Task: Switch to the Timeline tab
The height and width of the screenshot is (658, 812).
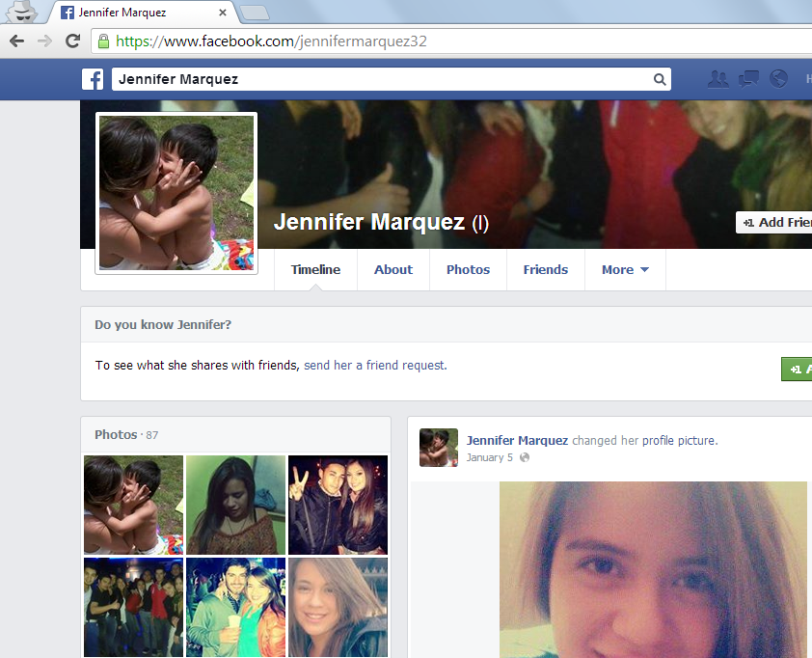Action: (x=315, y=269)
